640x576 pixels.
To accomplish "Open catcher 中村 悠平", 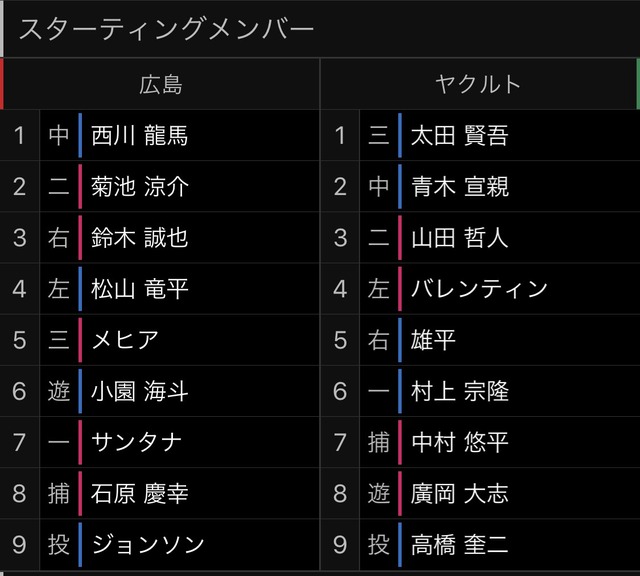I will click(x=460, y=443).
